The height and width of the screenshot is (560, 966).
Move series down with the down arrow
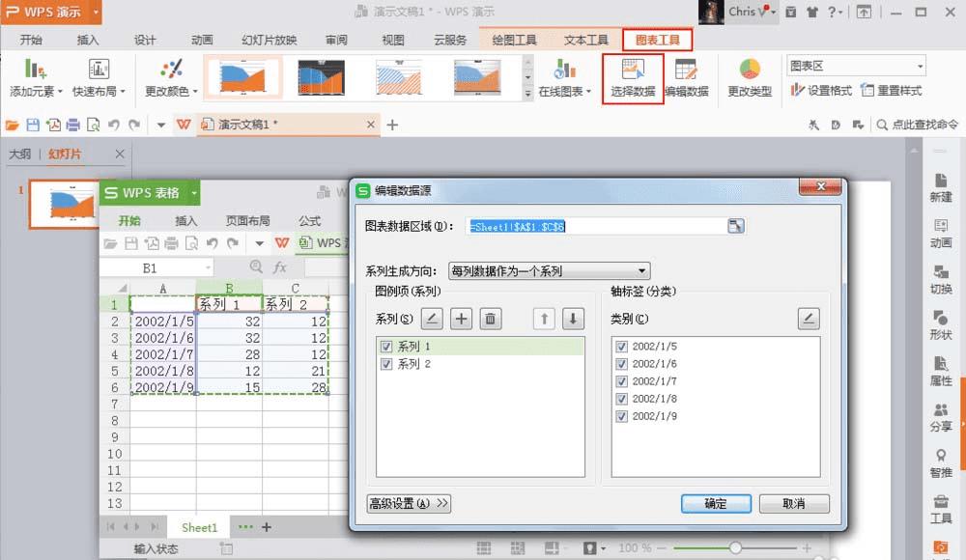(573, 319)
